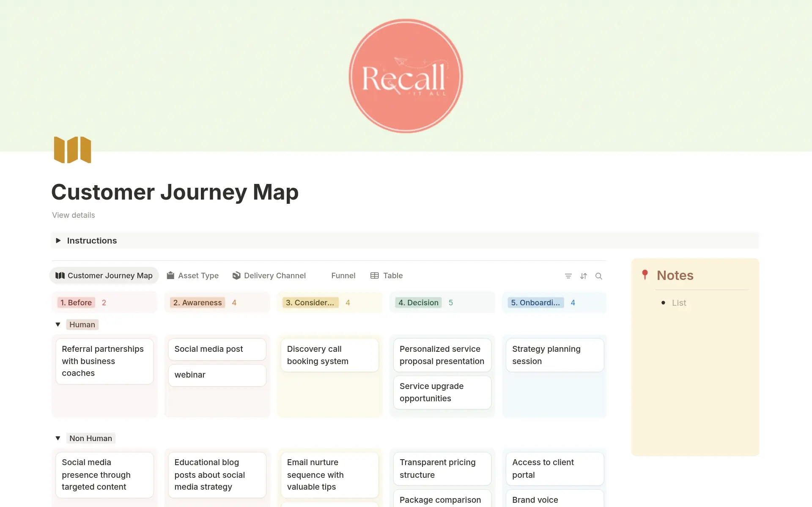Collapse the Non Human group

coord(58,438)
